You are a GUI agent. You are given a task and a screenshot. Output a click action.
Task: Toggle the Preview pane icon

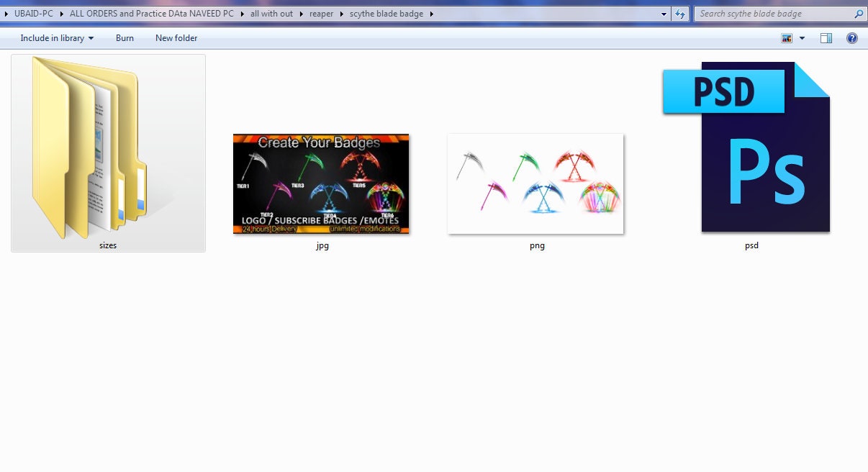coord(826,38)
